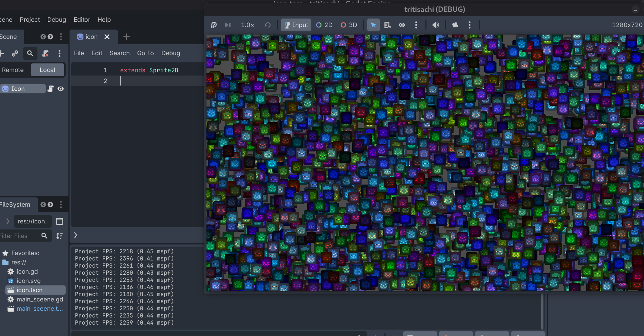Switch to the Scene dock tab
The image size is (644, 336).
(9, 37)
